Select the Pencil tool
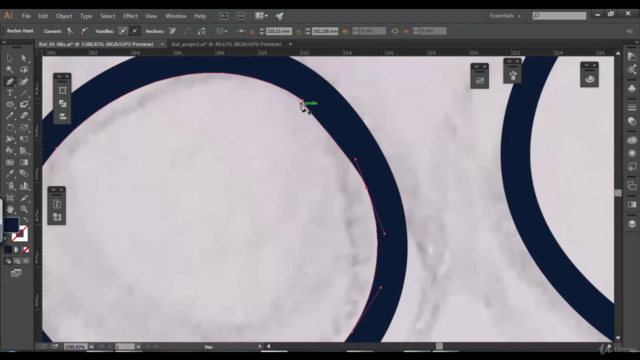The height and width of the screenshot is (360, 640). (9, 116)
